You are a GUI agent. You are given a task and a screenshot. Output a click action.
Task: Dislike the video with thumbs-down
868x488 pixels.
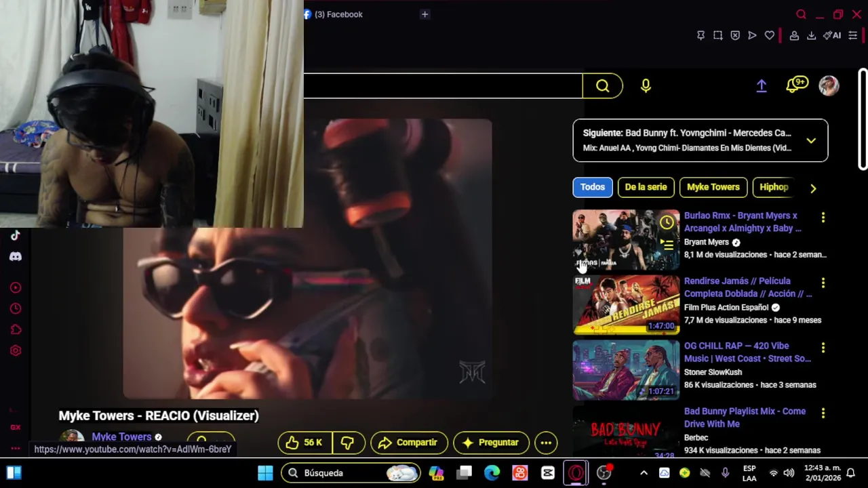tap(347, 443)
